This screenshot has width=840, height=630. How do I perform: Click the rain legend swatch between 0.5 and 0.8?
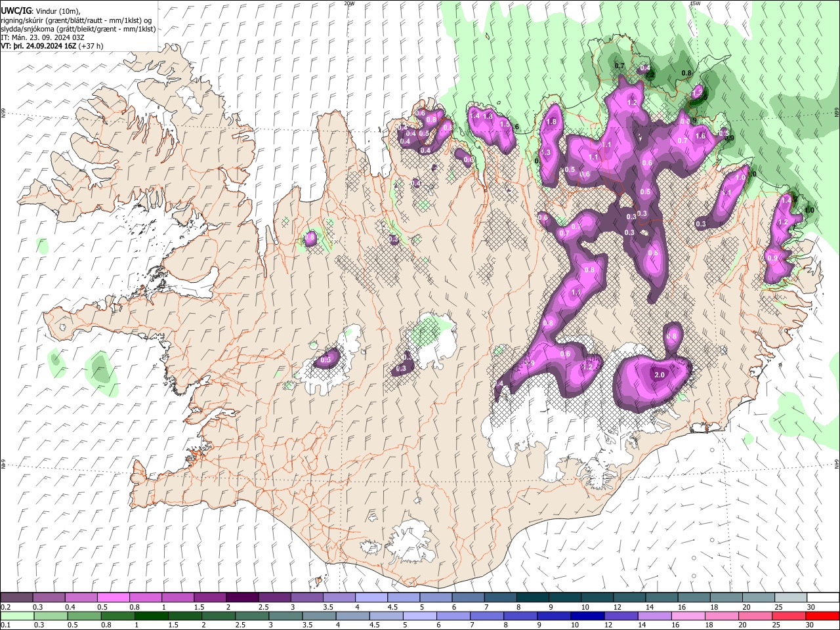[84, 616]
